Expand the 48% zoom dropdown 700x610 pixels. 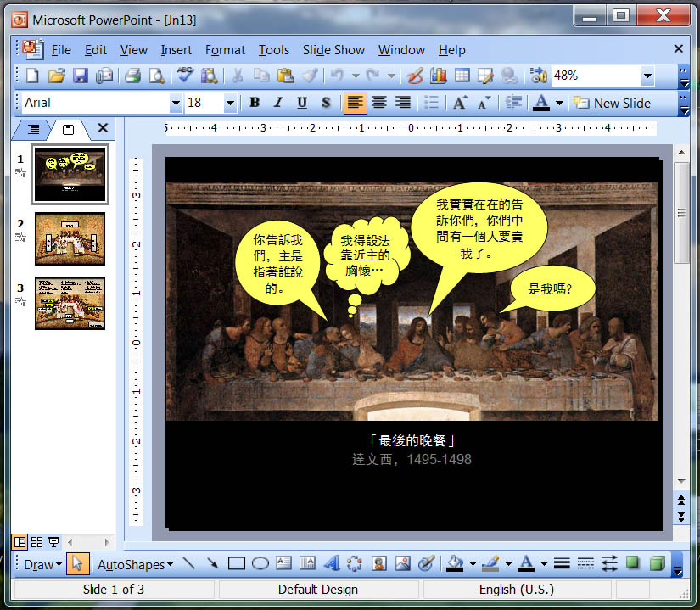pos(647,76)
